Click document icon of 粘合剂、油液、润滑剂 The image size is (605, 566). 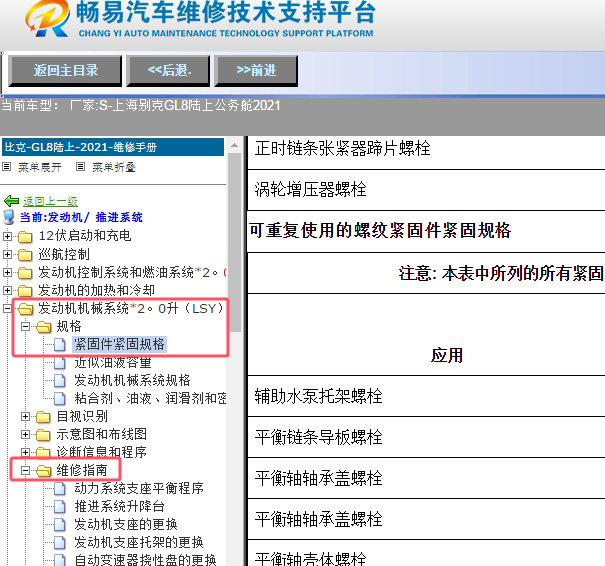click(60, 398)
